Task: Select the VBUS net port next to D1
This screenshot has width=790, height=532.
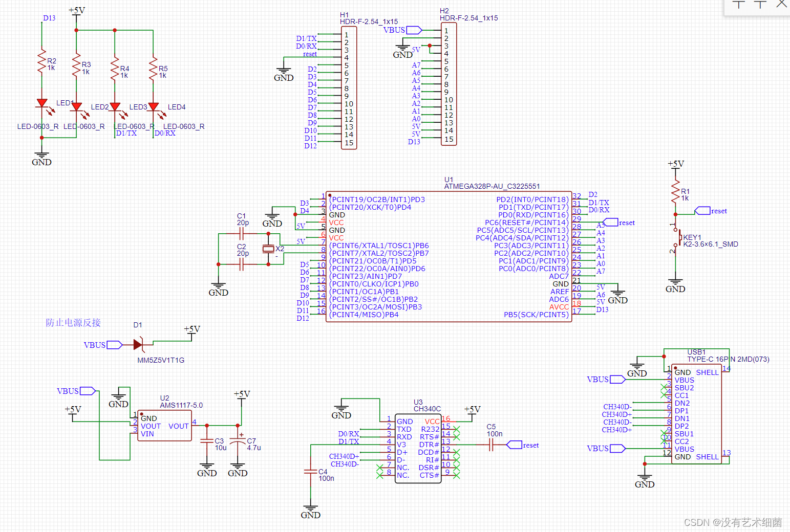Action: [x=103, y=345]
